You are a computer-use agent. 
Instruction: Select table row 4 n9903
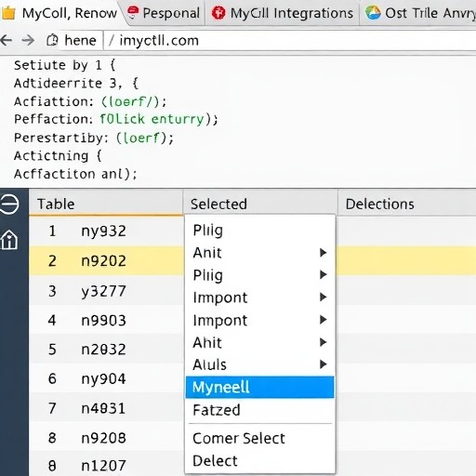point(106,320)
